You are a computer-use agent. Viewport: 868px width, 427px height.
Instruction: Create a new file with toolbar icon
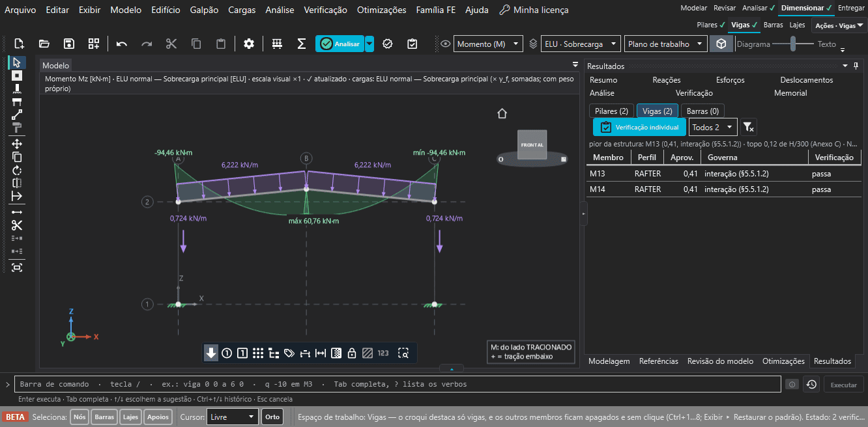(19, 44)
